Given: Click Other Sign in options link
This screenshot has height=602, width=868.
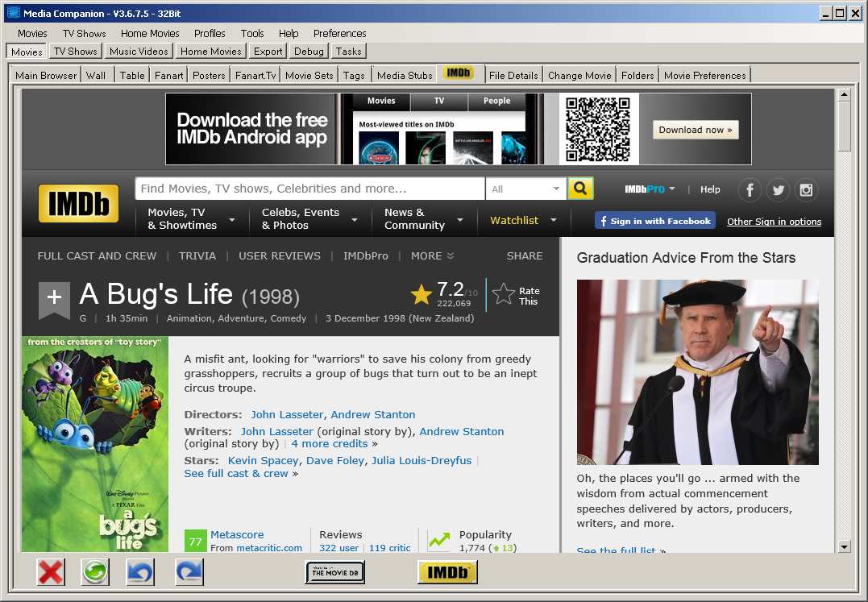Looking at the screenshot, I should 775,222.
